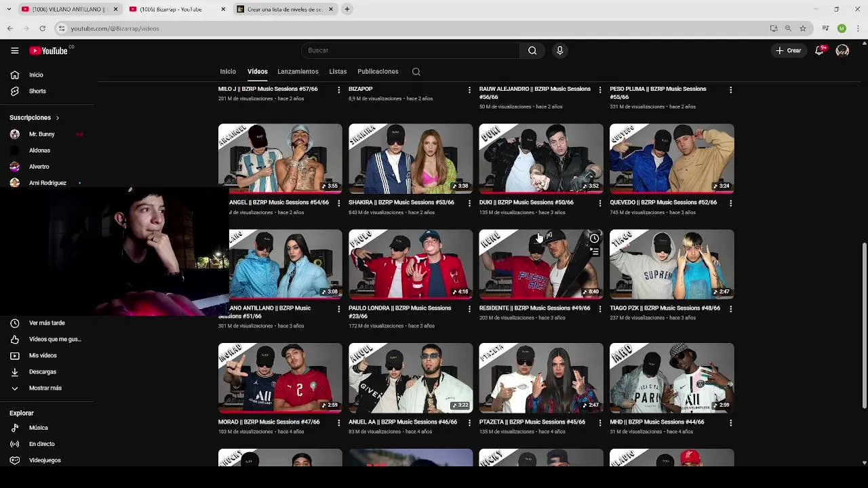Click the Chrome address bar URL
The height and width of the screenshot is (488, 868).
coord(115,28)
